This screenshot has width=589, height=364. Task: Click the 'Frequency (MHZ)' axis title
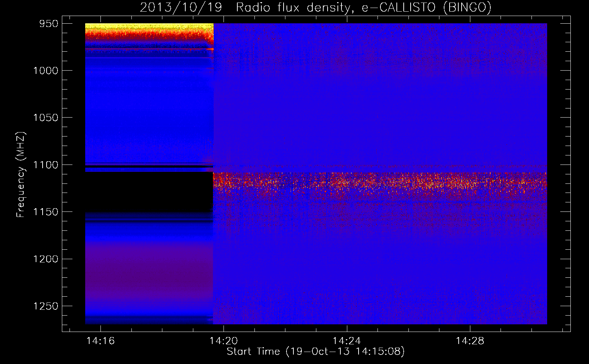click(x=21, y=175)
